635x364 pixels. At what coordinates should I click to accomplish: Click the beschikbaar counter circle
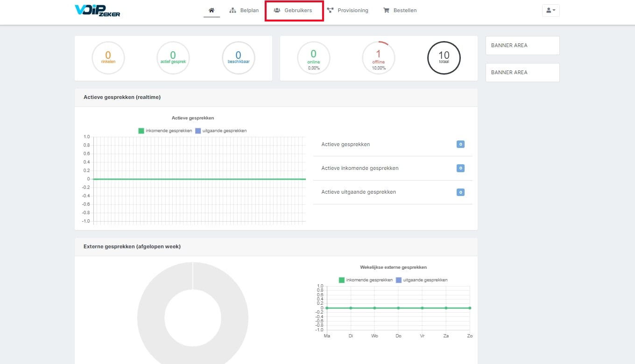[x=238, y=58]
